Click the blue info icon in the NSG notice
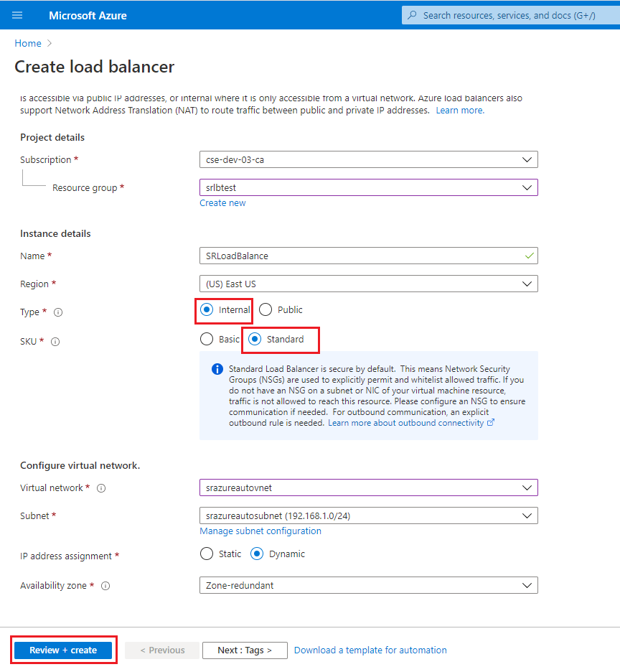 (217, 369)
